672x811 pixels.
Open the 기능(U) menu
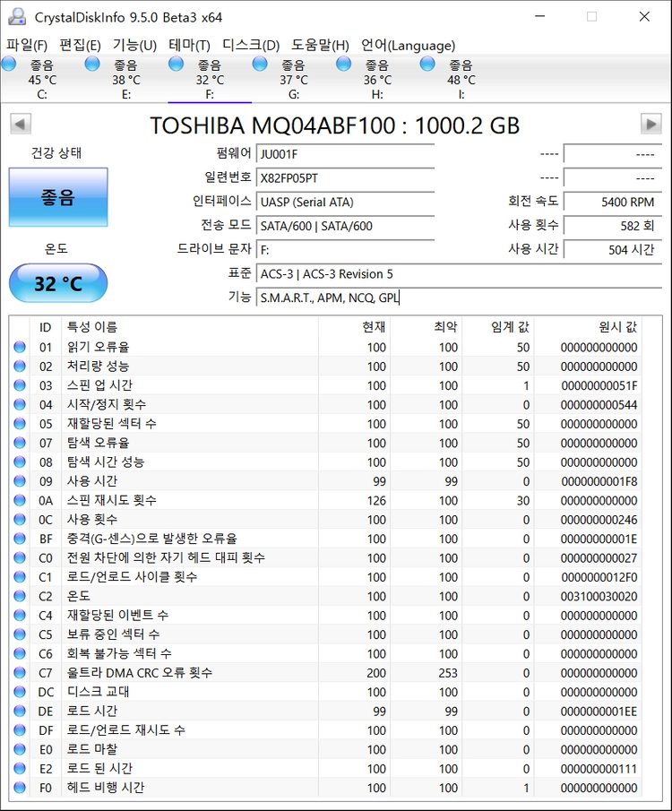135,46
